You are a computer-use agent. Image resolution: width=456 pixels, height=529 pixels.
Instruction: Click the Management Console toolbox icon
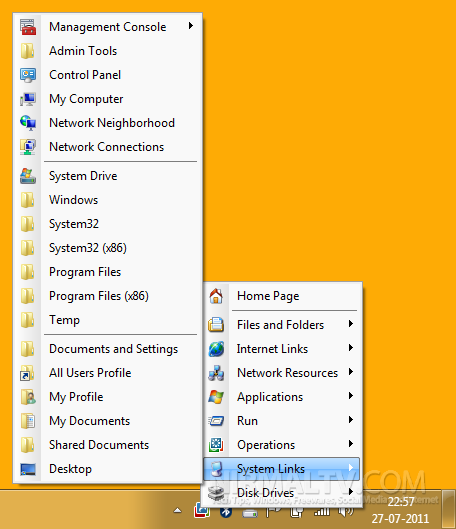coord(28,27)
